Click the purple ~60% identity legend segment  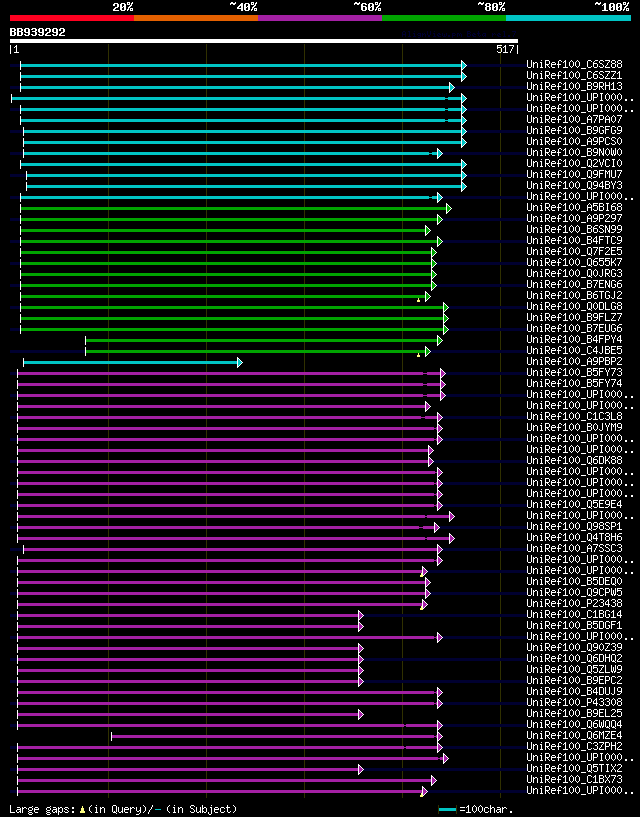pos(320,18)
